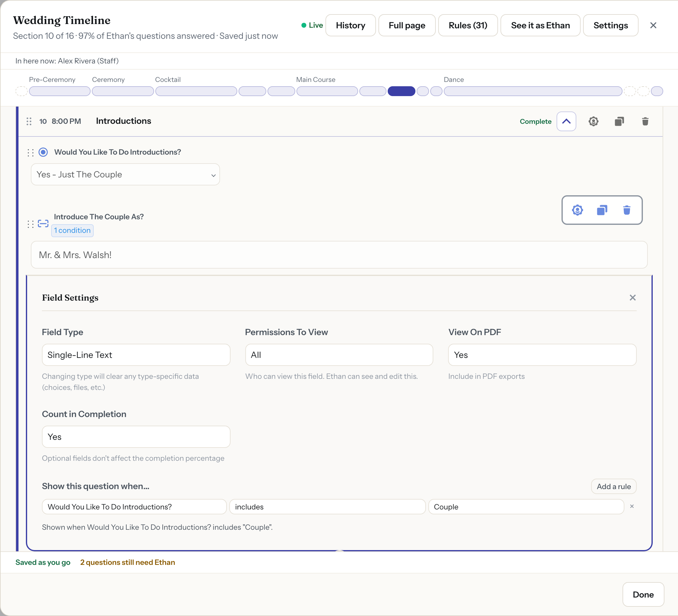
Task: Jump to the Pre-Ceremony timeline segment
Action: click(x=59, y=91)
